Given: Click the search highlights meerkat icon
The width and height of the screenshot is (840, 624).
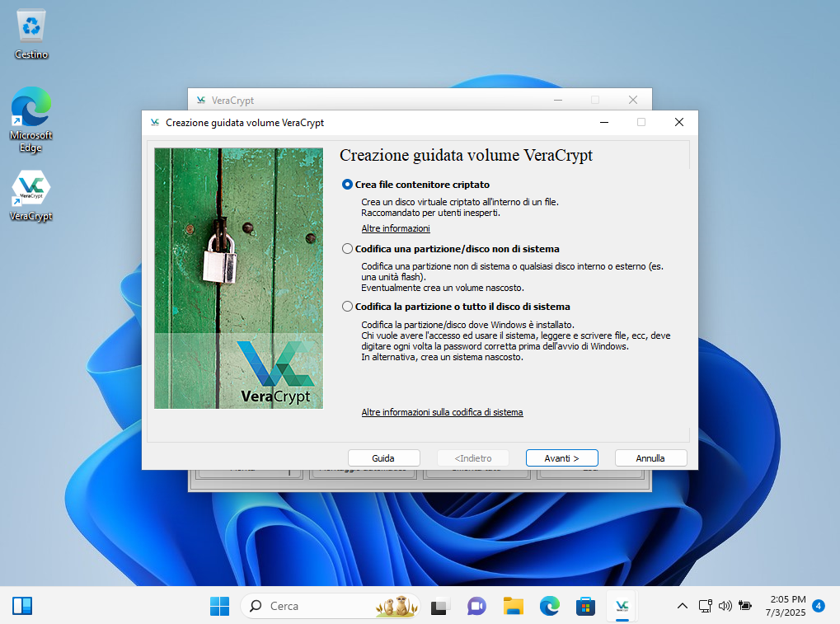Looking at the screenshot, I should click(x=397, y=606).
